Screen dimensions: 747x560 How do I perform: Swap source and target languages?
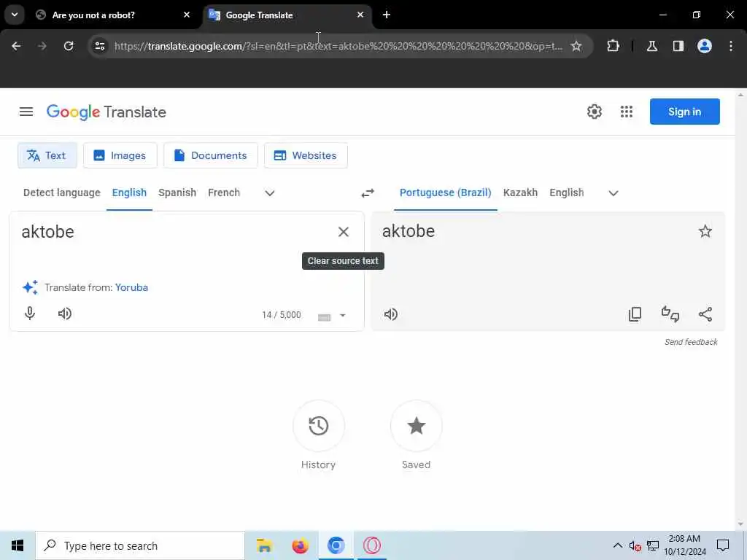[368, 192]
